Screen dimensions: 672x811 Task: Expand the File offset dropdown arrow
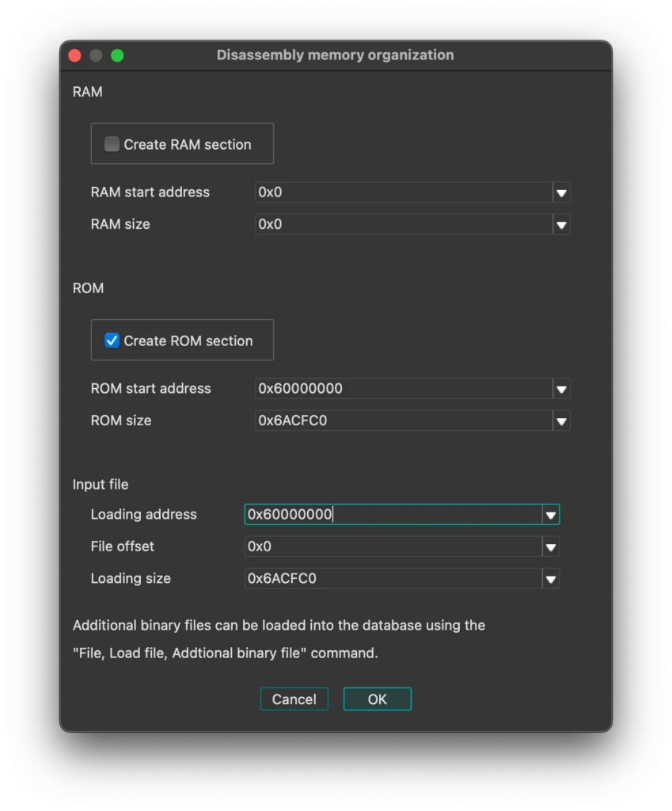(551, 547)
